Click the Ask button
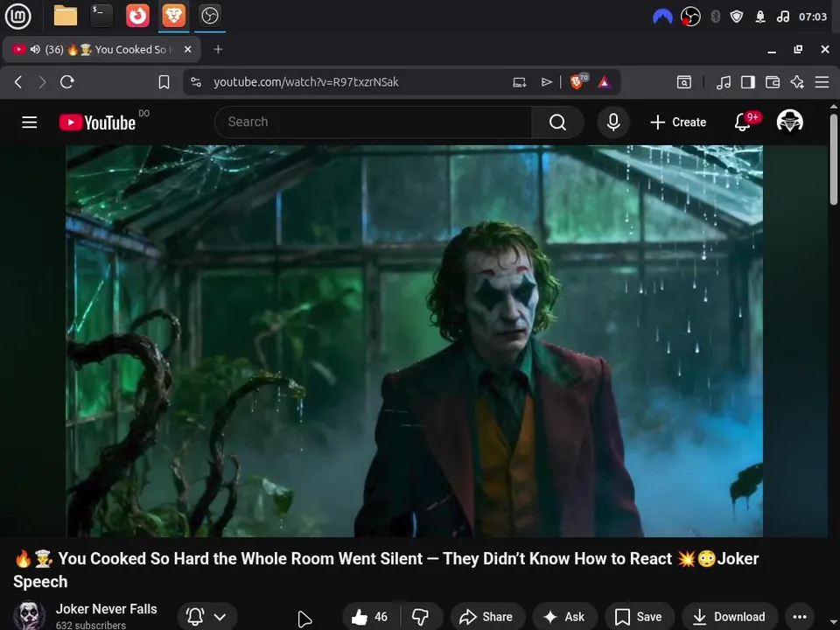The image size is (840, 630). (x=564, y=617)
